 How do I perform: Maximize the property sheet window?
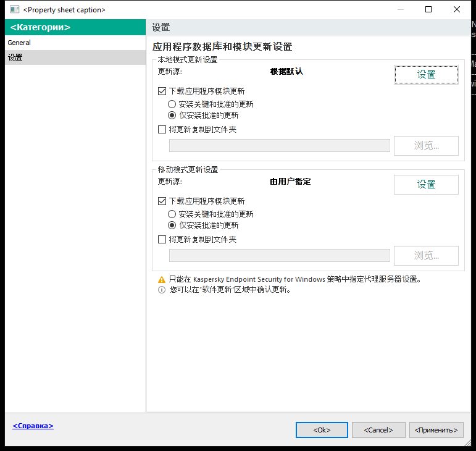(x=428, y=9)
